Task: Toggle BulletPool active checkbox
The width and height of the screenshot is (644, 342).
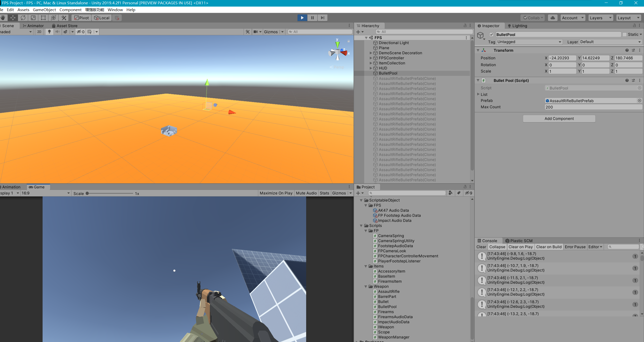Action: point(491,34)
